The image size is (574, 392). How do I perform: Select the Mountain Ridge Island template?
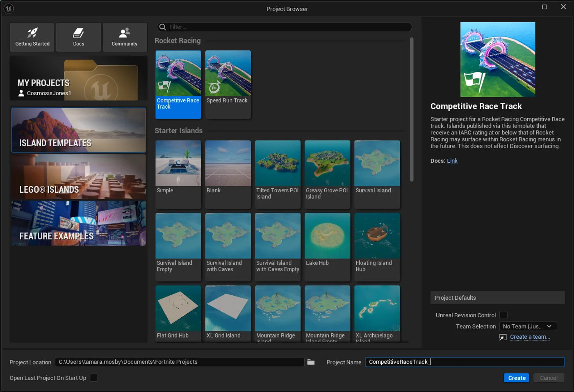click(x=278, y=314)
